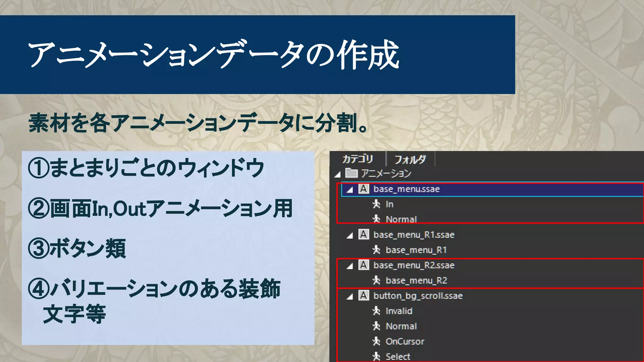Click the animation icon beside Select
The width and height of the screenshot is (644, 362).
click(x=376, y=356)
